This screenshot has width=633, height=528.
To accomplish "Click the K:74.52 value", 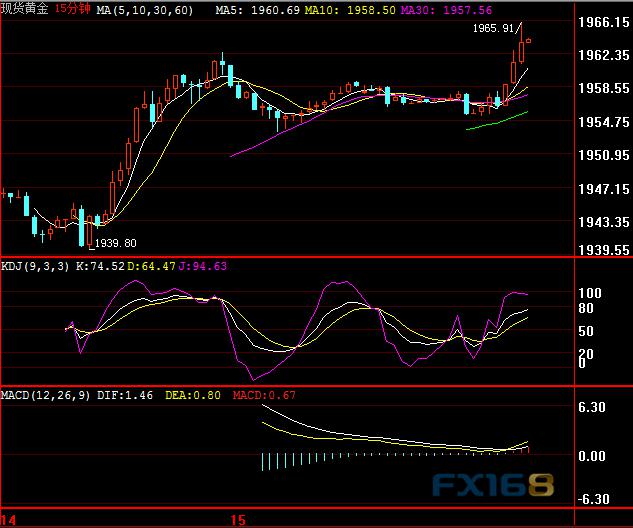I will (x=100, y=266).
